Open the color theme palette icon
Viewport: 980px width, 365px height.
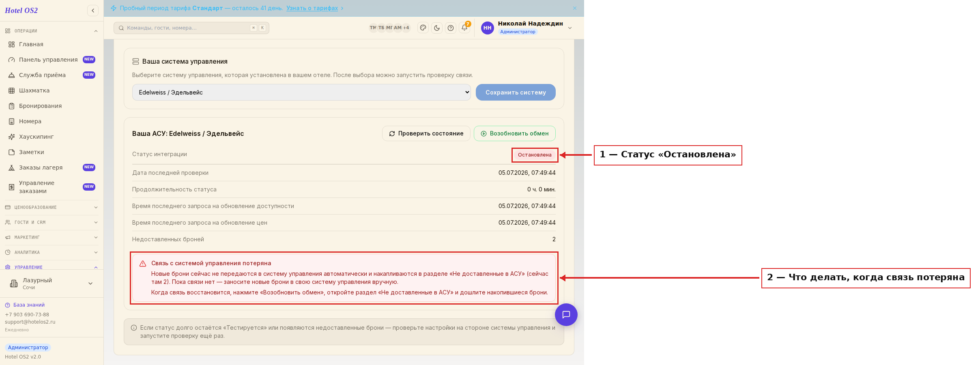pos(423,28)
